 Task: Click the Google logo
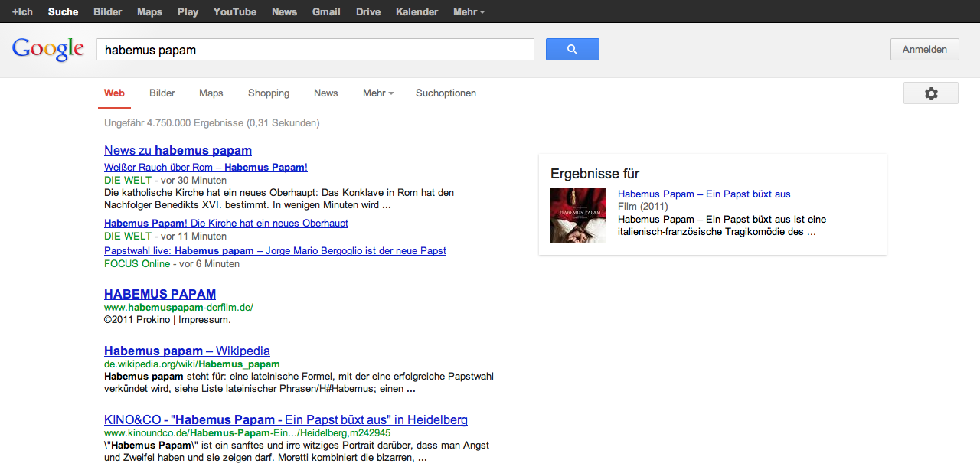click(x=48, y=50)
